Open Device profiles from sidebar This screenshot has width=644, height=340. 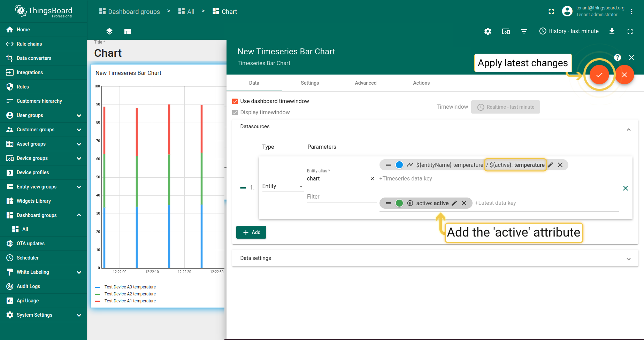pyautogui.click(x=44, y=172)
